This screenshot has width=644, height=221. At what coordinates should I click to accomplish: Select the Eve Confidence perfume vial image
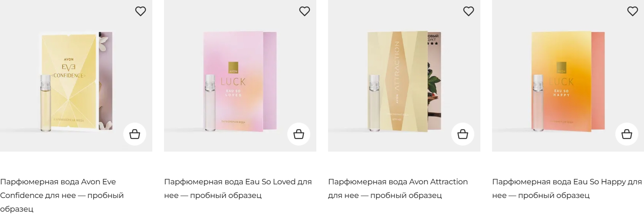[46, 103]
